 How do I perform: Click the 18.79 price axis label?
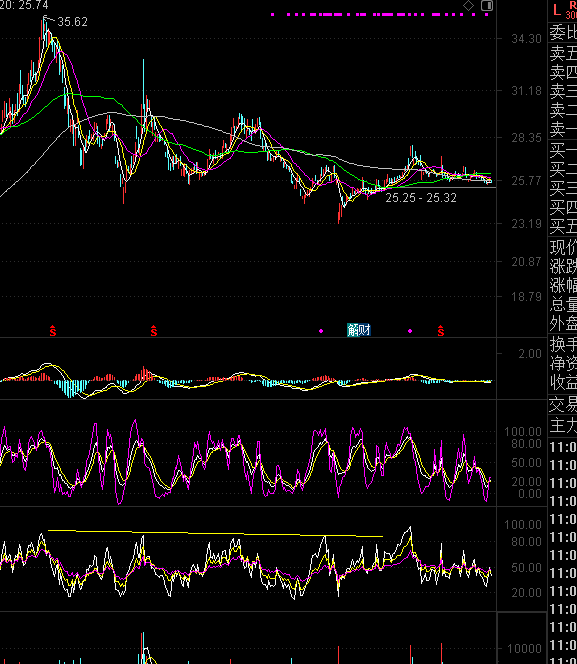526,297
